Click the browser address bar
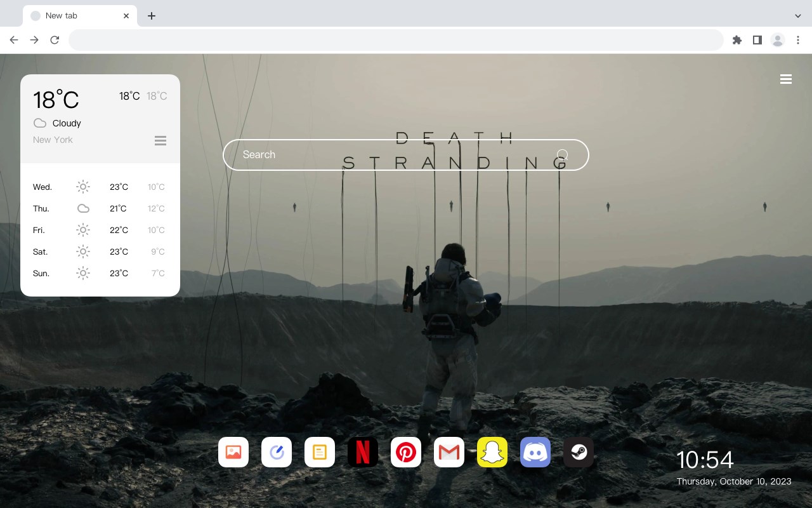This screenshot has height=508, width=812. [396, 40]
